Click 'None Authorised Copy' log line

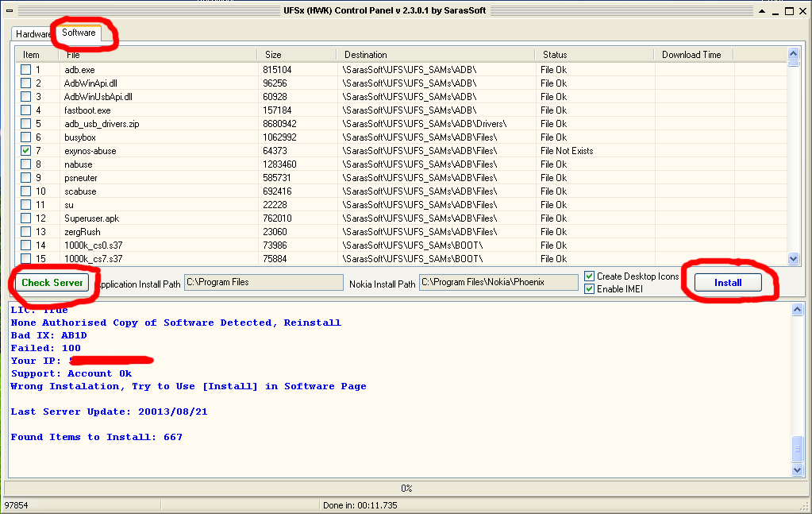(x=175, y=323)
